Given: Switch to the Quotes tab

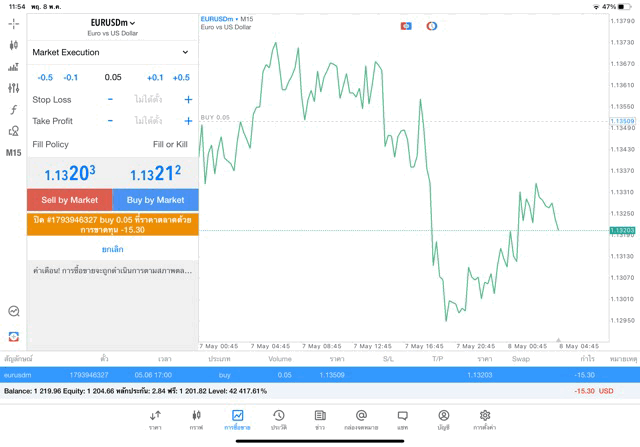Looking at the screenshot, I should point(155,419).
